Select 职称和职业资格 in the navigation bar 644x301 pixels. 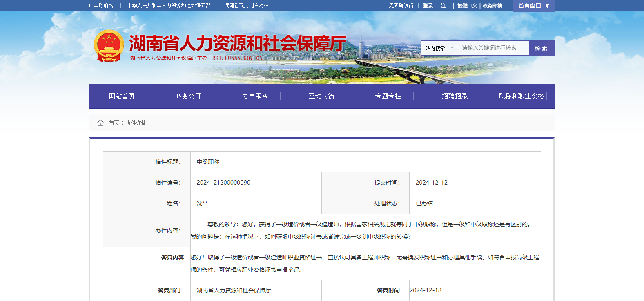521,96
